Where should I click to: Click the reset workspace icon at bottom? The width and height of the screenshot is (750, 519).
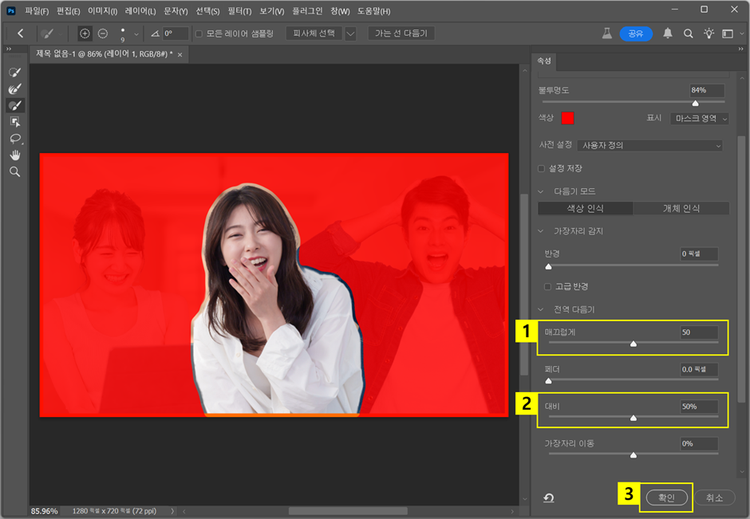[549, 497]
